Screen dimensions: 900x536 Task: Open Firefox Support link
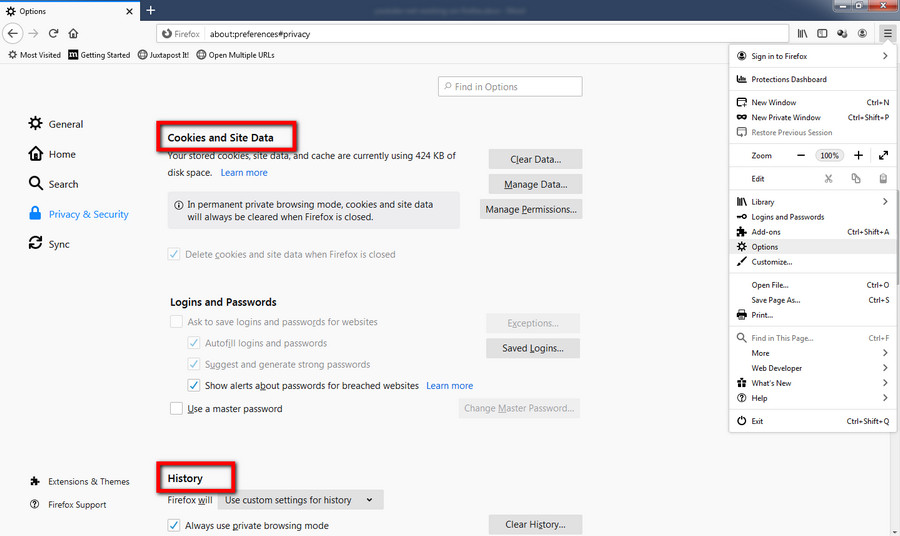click(x=68, y=504)
